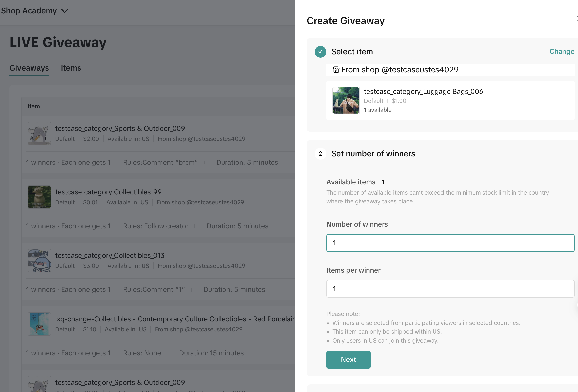Image resolution: width=578 pixels, height=392 pixels.
Task: Focus the Number of winners field
Action: pyautogui.click(x=450, y=243)
